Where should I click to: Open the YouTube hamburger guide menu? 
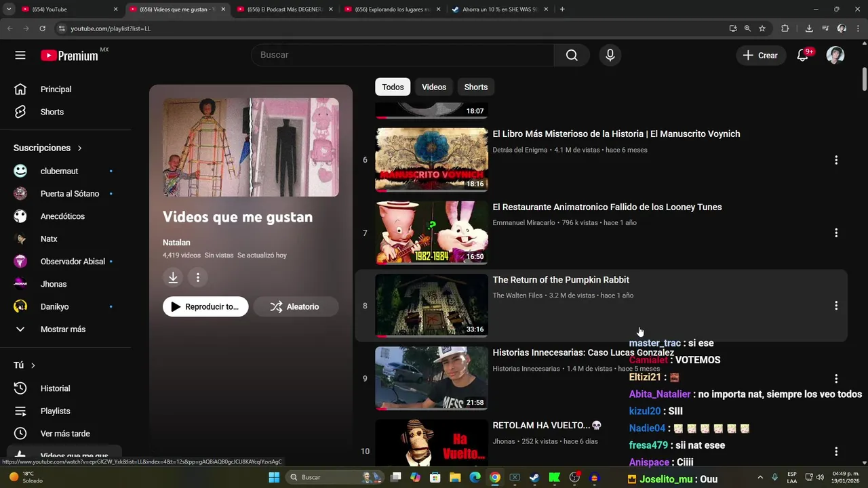tap(20, 55)
